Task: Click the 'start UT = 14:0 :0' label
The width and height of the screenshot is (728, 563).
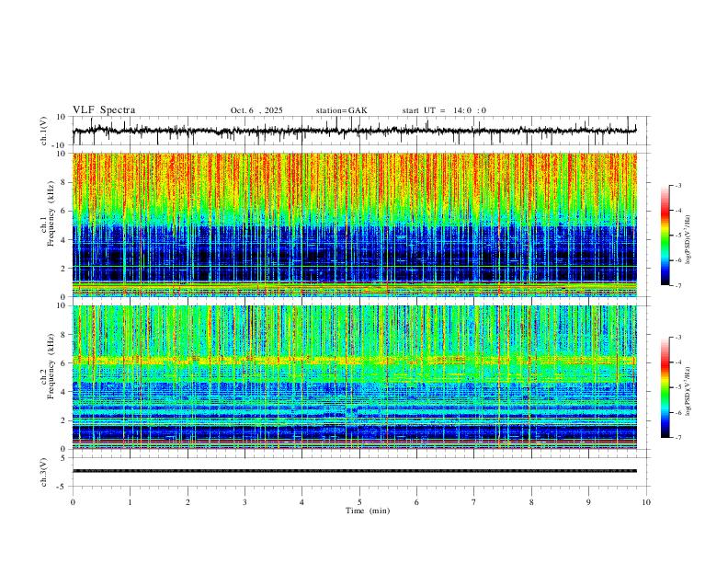Action: point(444,110)
